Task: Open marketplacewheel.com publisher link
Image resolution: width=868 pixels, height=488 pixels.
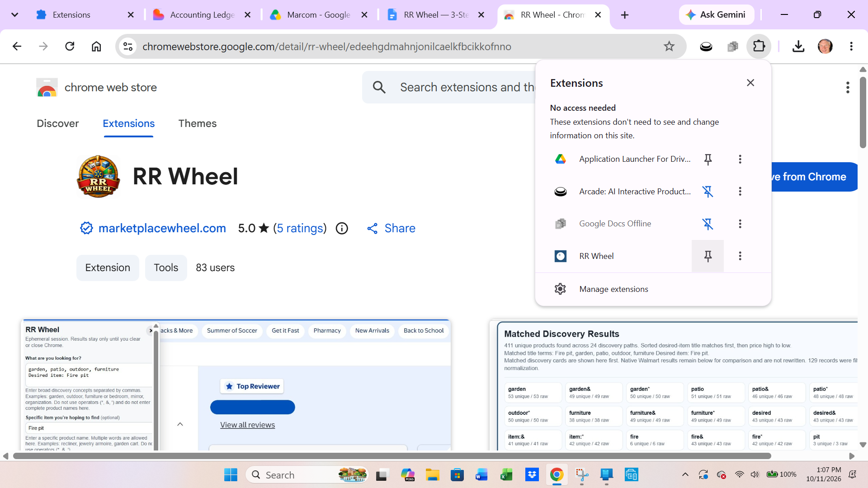Action: click(x=162, y=228)
